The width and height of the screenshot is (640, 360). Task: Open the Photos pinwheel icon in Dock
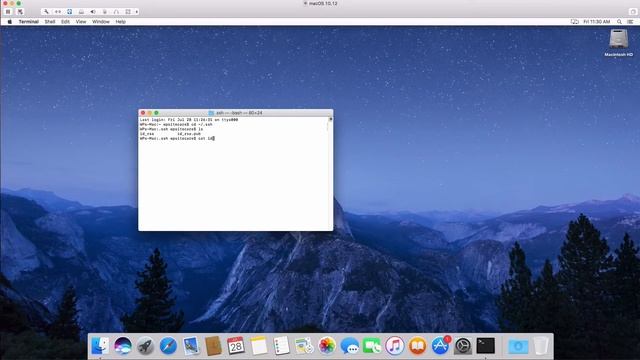[x=327, y=346]
